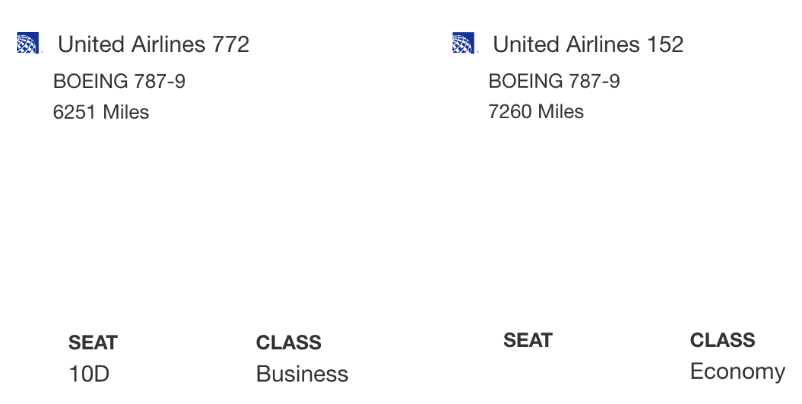This screenshot has width=802, height=404.
Task: Select the Boeing 787-9 text under flight 152
Action: [554, 82]
